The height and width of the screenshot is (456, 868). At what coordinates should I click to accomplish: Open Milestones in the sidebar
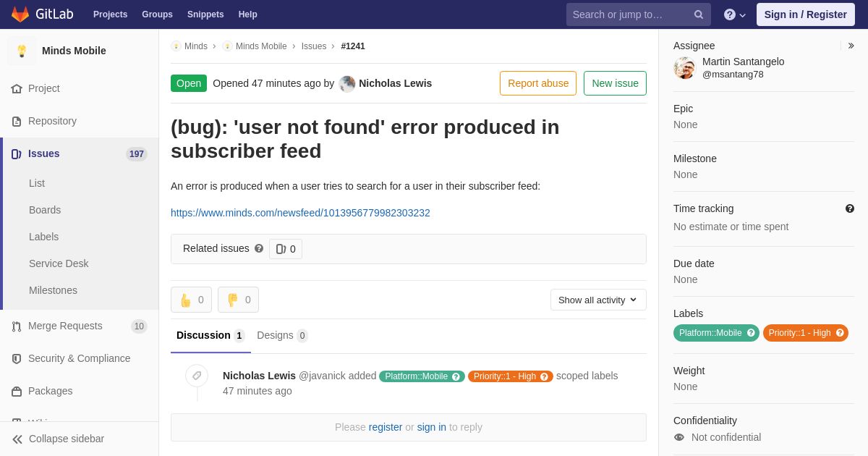(x=53, y=290)
